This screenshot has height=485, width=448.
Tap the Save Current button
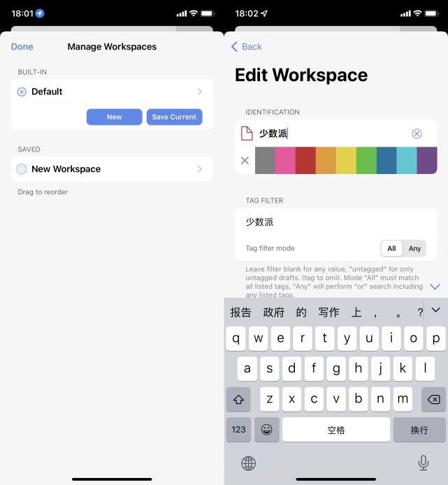point(175,117)
